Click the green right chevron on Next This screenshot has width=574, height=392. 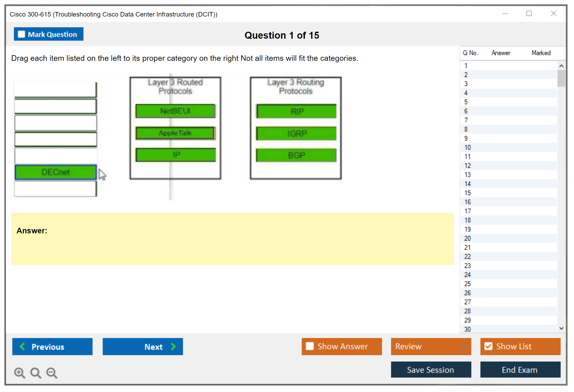(x=173, y=346)
